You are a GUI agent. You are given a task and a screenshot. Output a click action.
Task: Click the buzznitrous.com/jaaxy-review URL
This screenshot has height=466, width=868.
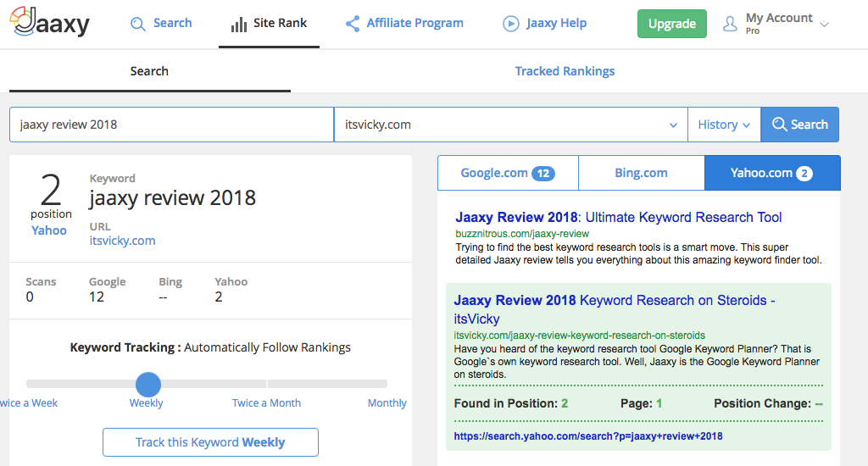pos(522,234)
